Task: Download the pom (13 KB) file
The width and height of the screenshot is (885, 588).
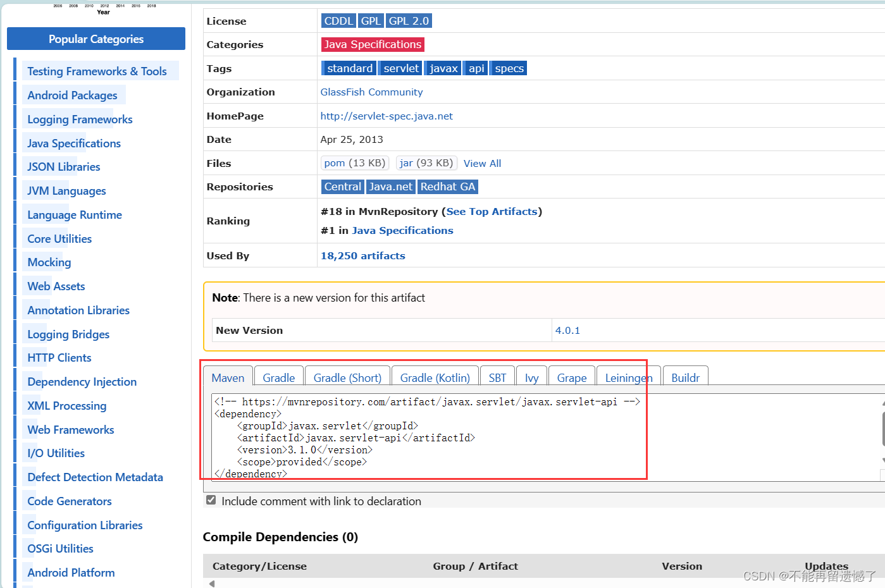Action: (x=354, y=163)
